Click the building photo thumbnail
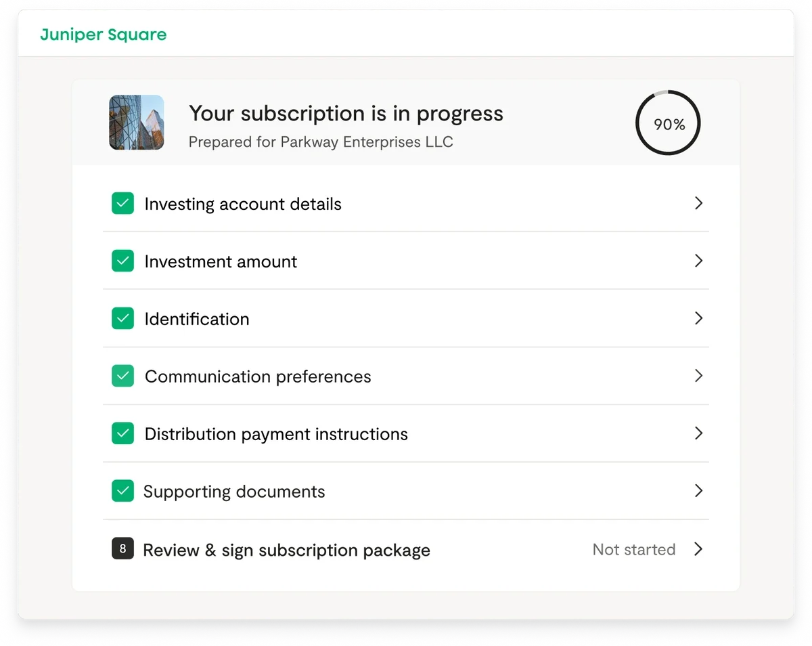 click(137, 123)
